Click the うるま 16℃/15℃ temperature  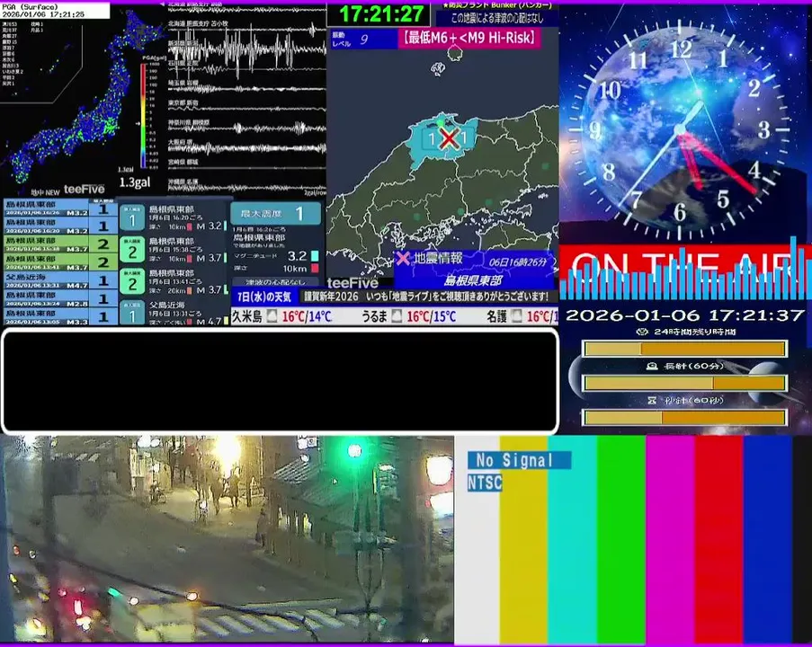[432, 316]
